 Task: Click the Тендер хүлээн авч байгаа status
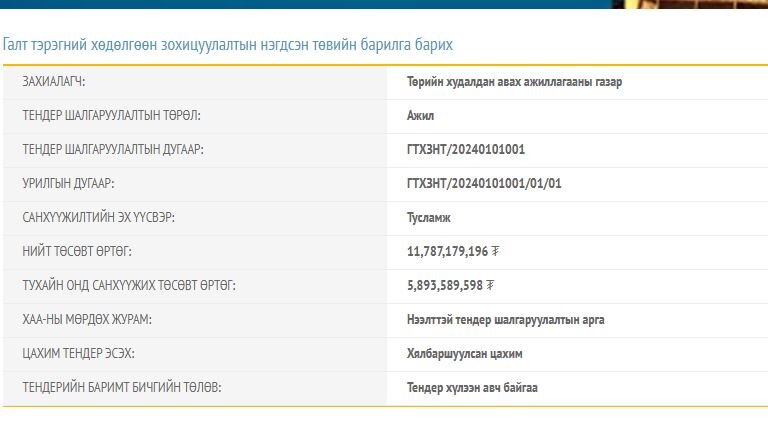pos(472,388)
